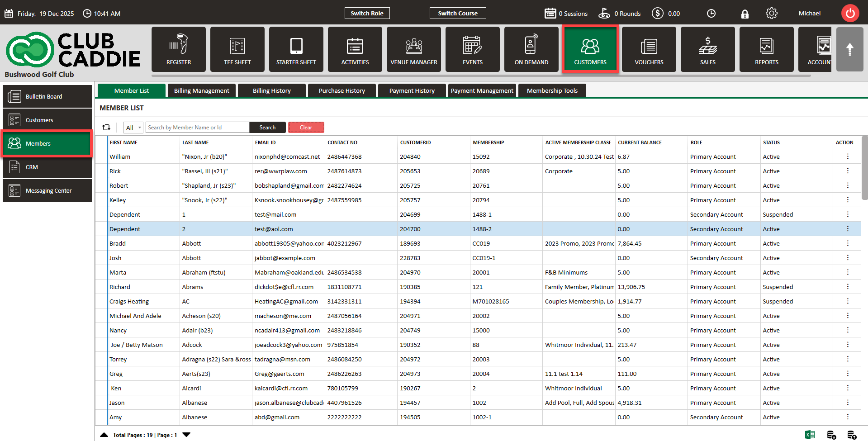868x441 pixels.
Task: Open the Venue Manager module
Action: point(413,49)
